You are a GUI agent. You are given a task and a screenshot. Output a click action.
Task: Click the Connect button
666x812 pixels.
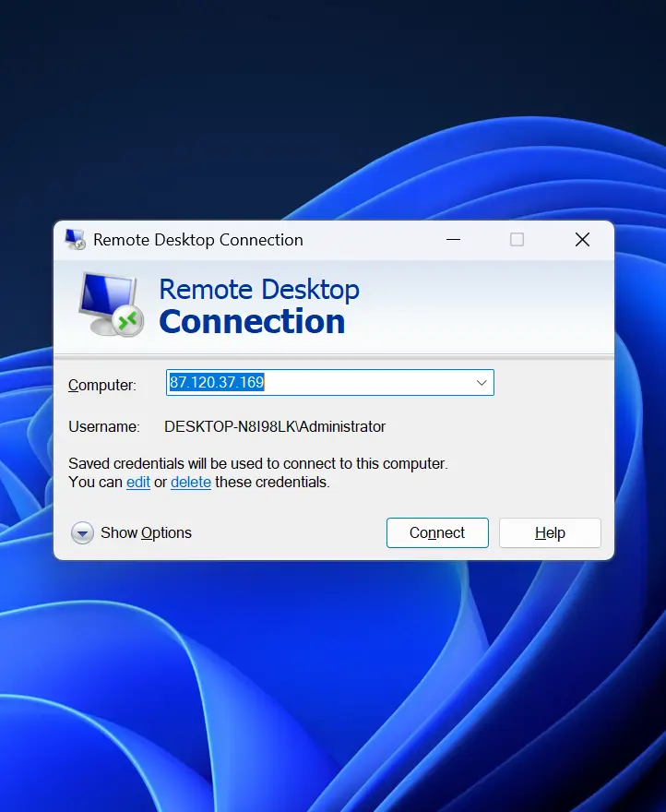(x=437, y=533)
